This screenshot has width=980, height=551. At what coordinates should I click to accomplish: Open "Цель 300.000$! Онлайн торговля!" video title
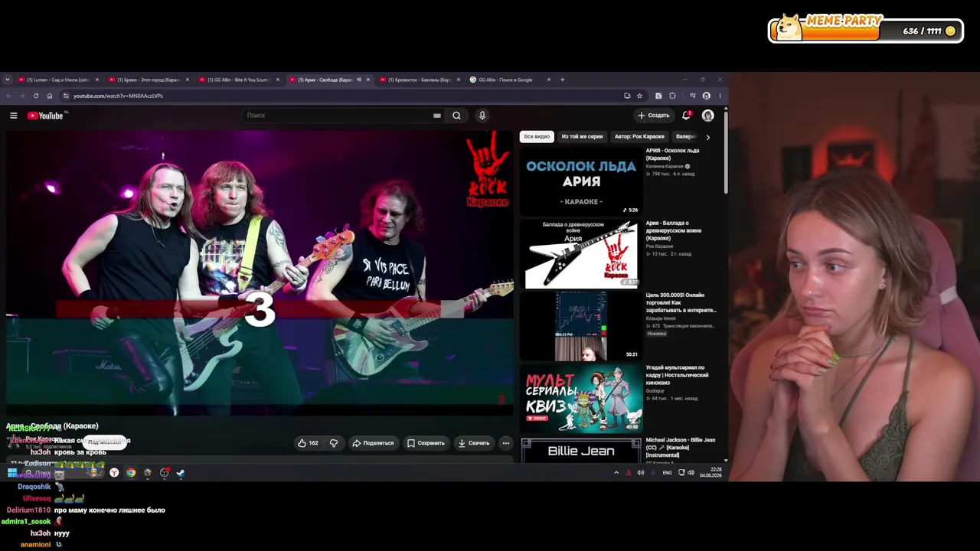point(681,302)
